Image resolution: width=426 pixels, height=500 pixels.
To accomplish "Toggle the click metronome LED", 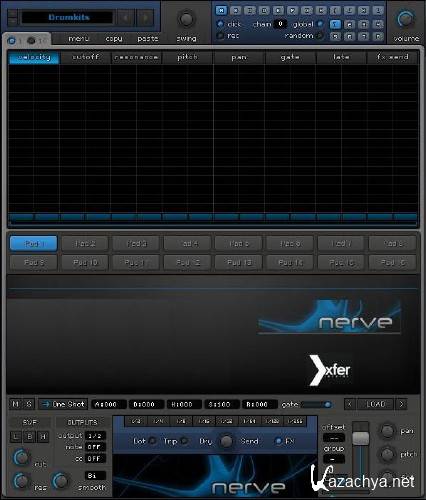I will [220, 24].
